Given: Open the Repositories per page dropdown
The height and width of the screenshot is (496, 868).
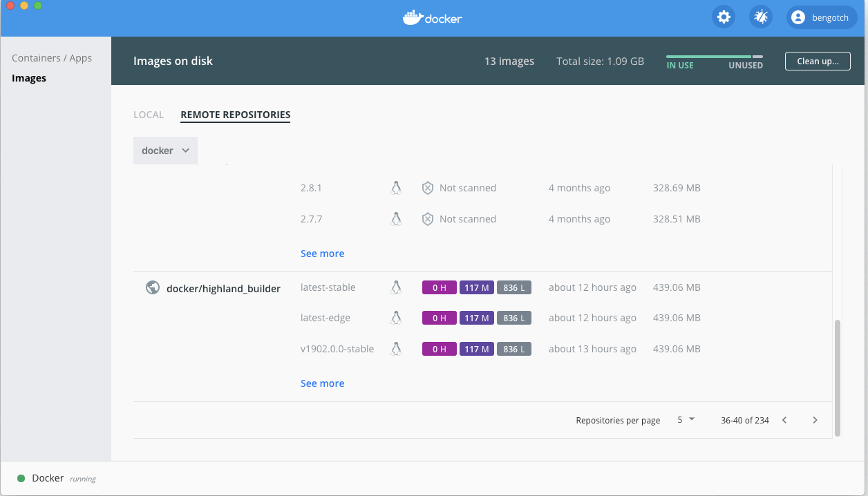Looking at the screenshot, I should tap(686, 420).
